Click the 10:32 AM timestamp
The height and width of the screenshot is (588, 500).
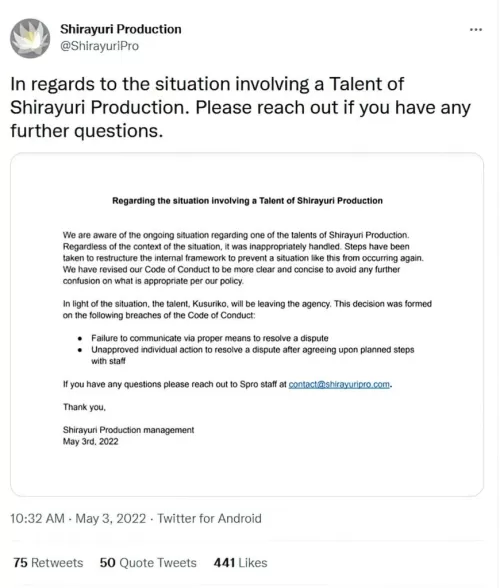click(37, 518)
